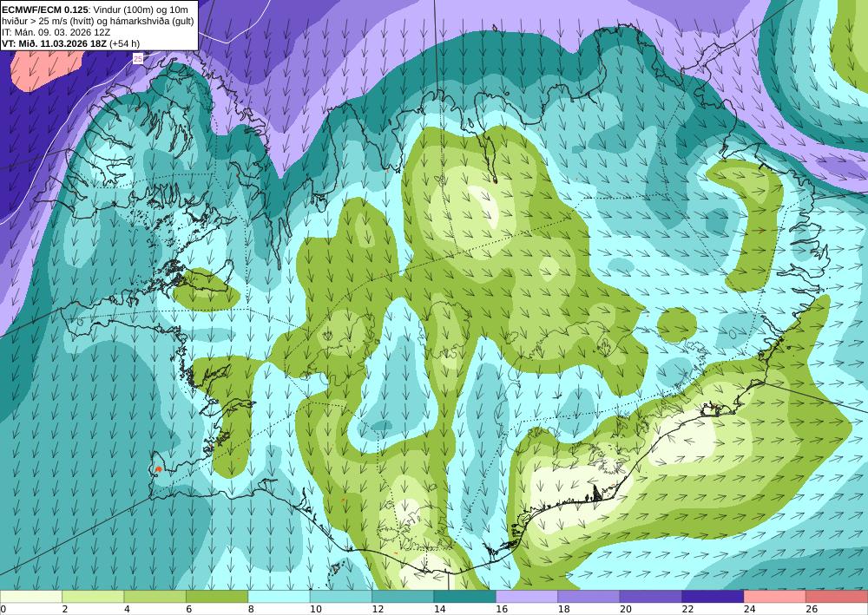Click the 'VT: Mið. 11.03.2026 18Z' valid time
Screen dimensions: 868x615
(x=55, y=43)
